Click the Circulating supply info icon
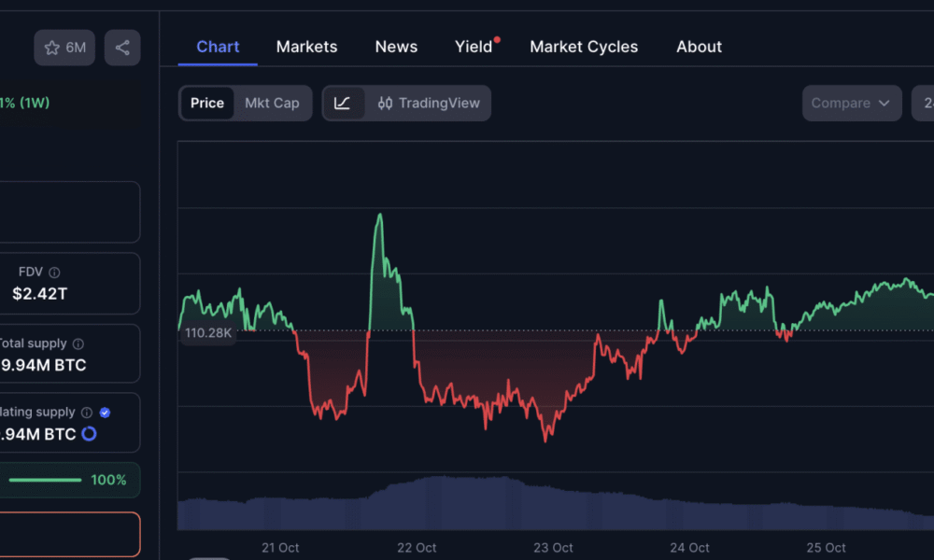 coord(86,413)
